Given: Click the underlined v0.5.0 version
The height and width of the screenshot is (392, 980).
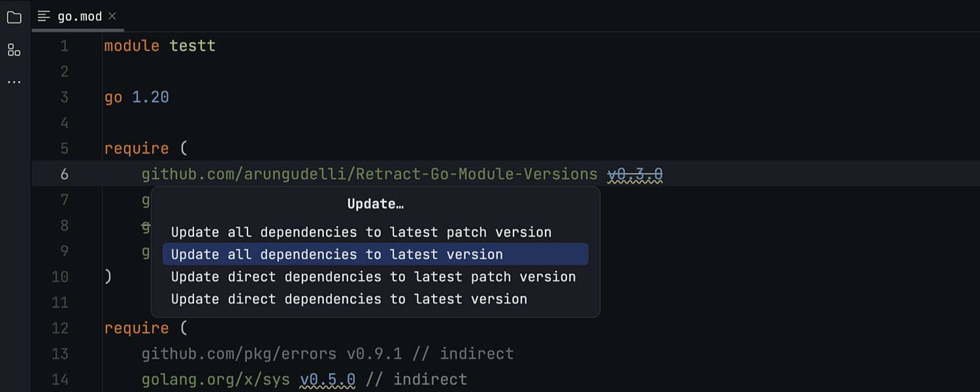Looking at the screenshot, I should (x=328, y=380).
